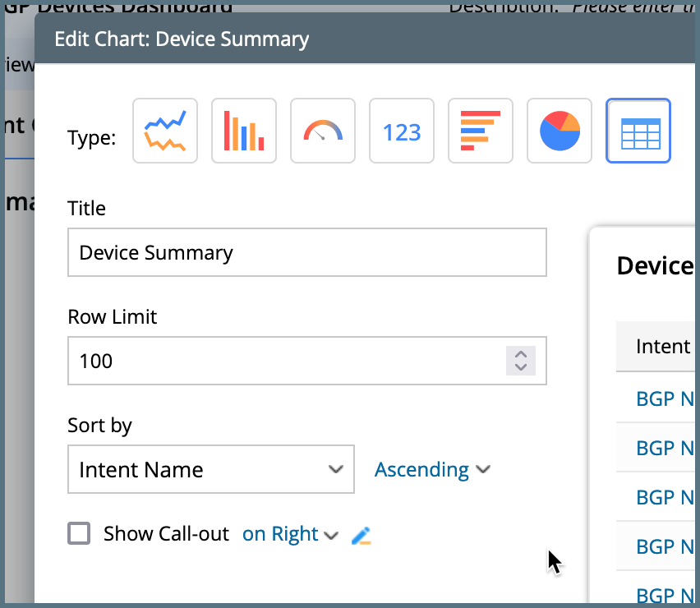Screen dimensions: 700x608
Task: Click the Intent column header in preview
Action: 662,346
